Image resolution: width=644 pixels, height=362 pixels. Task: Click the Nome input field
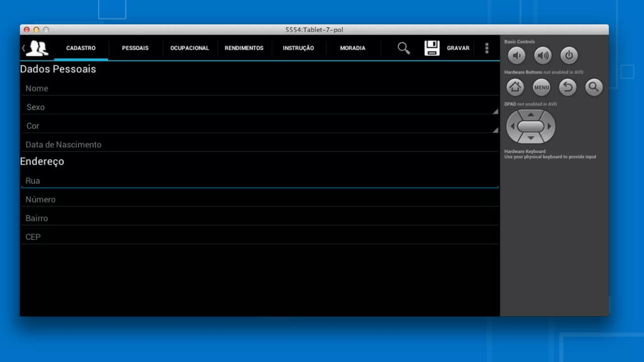(260, 89)
